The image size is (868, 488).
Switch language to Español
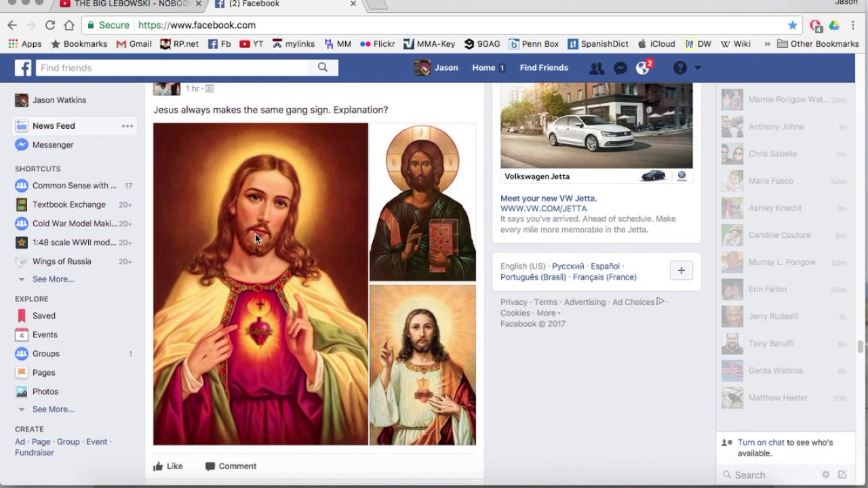pyautogui.click(x=605, y=266)
